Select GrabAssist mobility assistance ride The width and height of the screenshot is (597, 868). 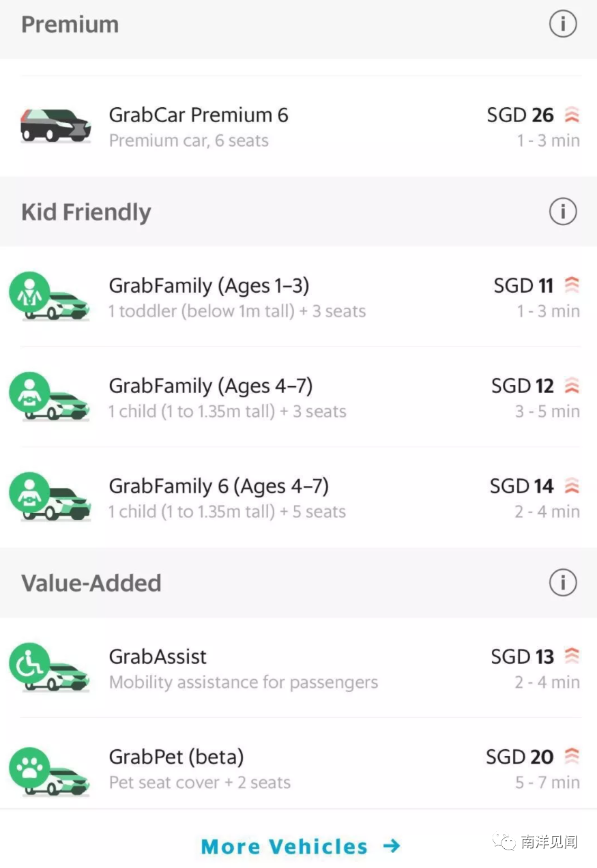tap(243, 668)
